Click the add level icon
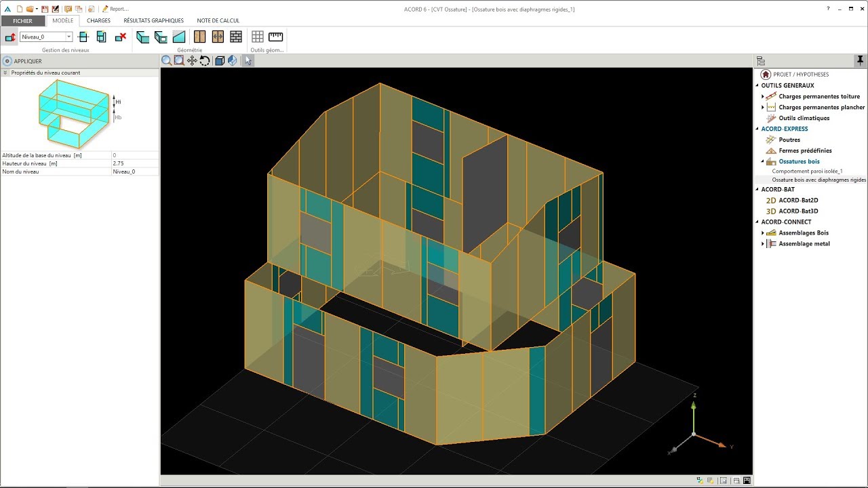This screenshot has width=868, height=488. coord(83,37)
